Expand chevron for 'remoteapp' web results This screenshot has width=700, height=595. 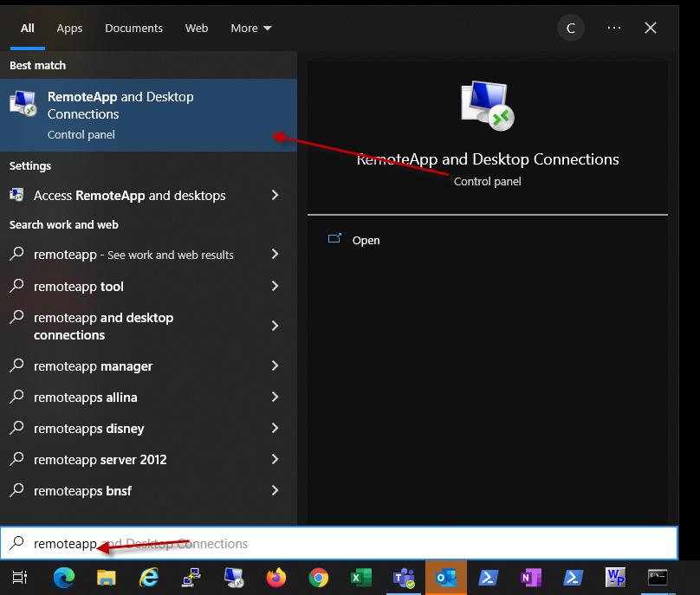[x=275, y=254]
